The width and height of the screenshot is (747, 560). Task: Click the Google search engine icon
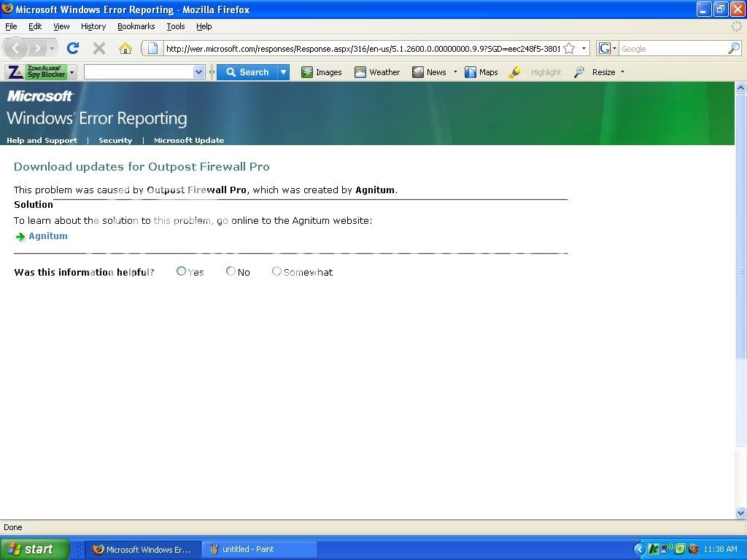[x=605, y=48]
